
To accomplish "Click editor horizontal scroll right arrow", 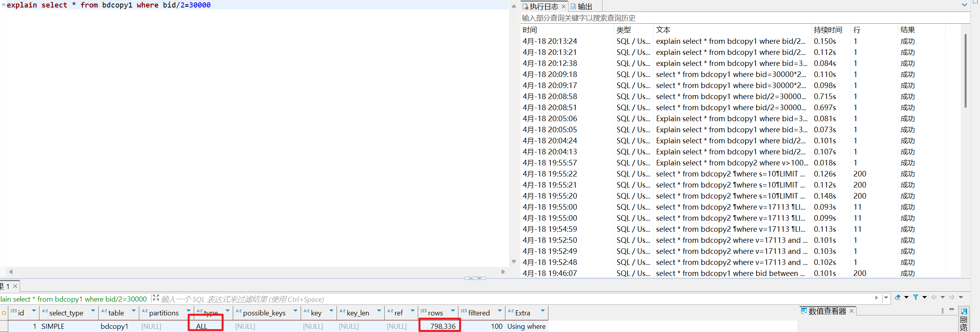I will [x=503, y=272].
